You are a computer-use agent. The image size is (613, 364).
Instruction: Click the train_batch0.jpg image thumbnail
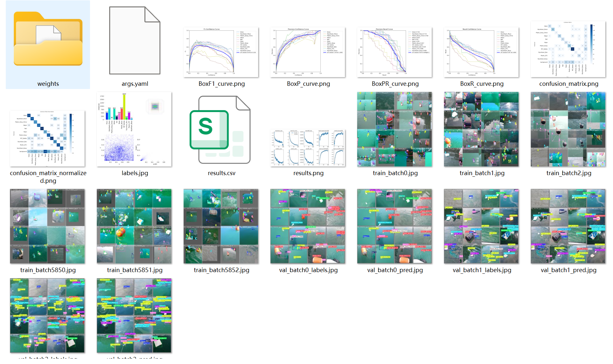click(395, 129)
